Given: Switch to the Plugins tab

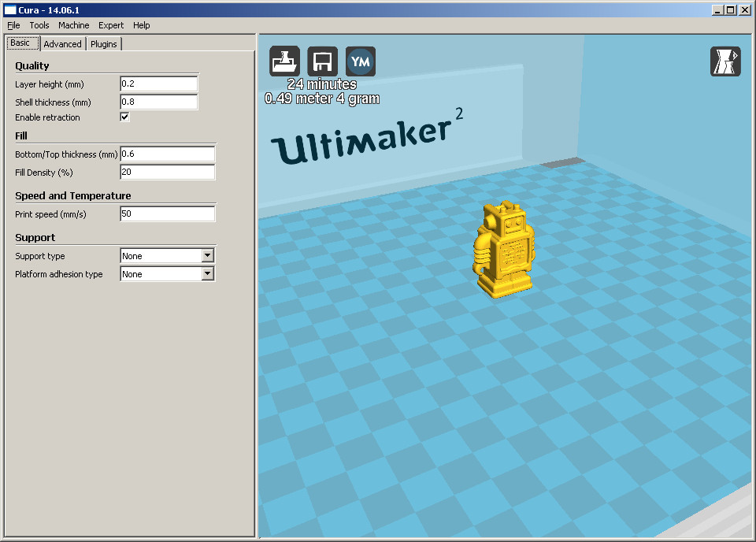Looking at the screenshot, I should (x=104, y=44).
